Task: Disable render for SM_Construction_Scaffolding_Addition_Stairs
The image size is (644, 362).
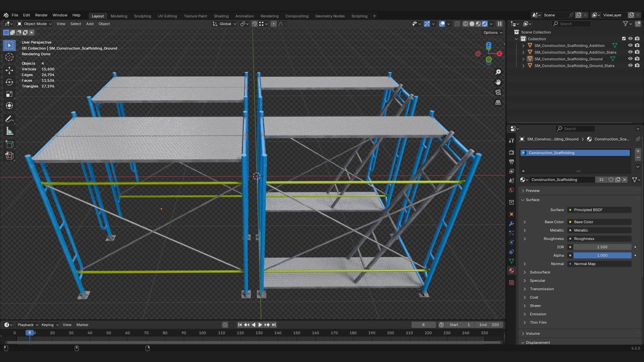Action: point(637,52)
